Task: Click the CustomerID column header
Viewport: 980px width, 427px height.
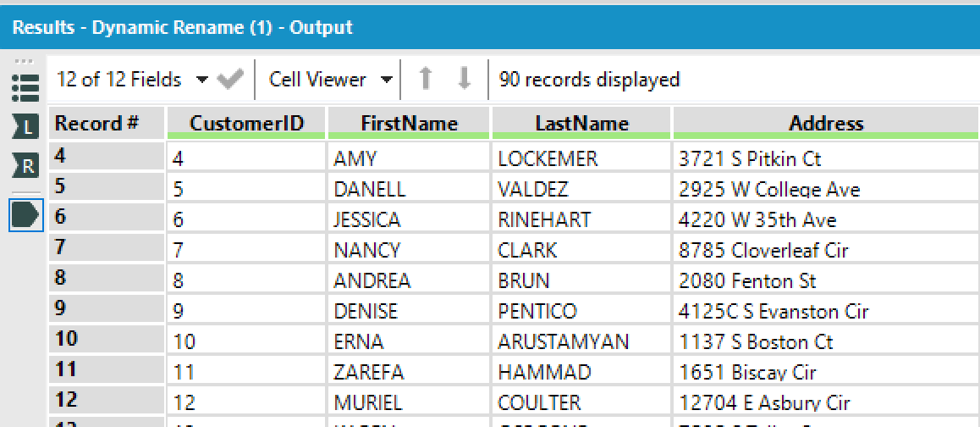Action: click(246, 123)
